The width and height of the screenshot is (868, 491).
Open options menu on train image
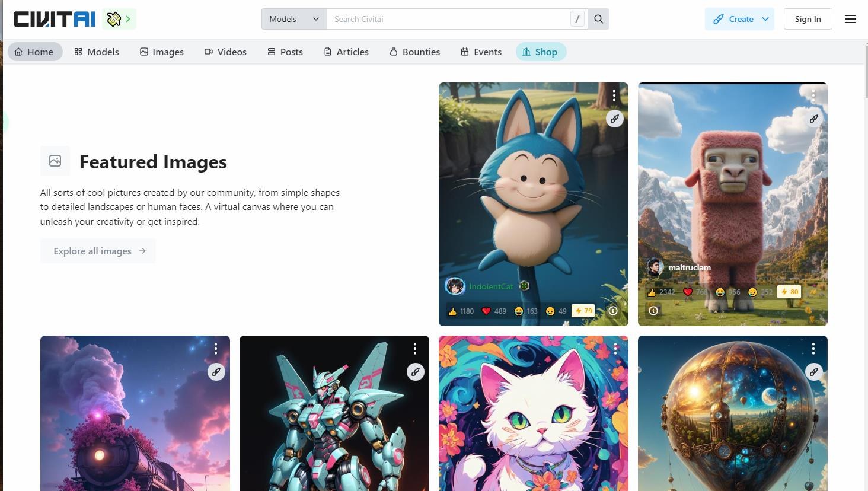216,349
